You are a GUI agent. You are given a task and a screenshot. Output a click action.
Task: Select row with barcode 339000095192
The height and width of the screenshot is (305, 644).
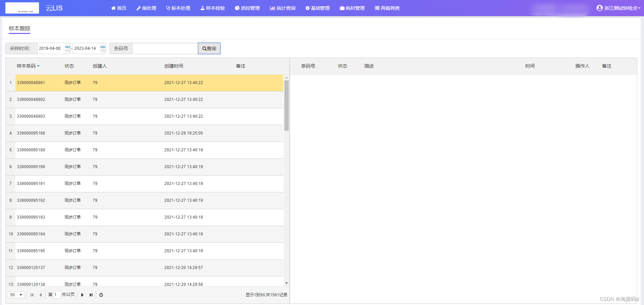(145, 200)
